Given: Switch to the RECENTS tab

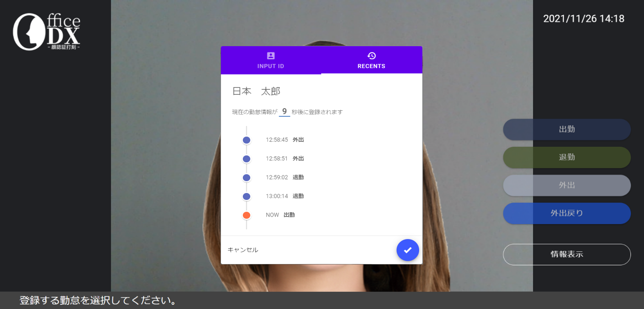Looking at the screenshot, I should [372, 60].
